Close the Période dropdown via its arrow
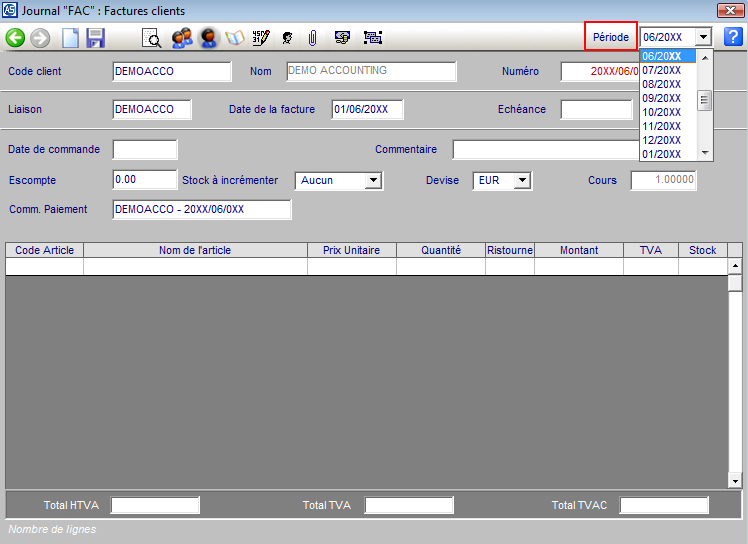The image size is (748, 544). (703, 37)
